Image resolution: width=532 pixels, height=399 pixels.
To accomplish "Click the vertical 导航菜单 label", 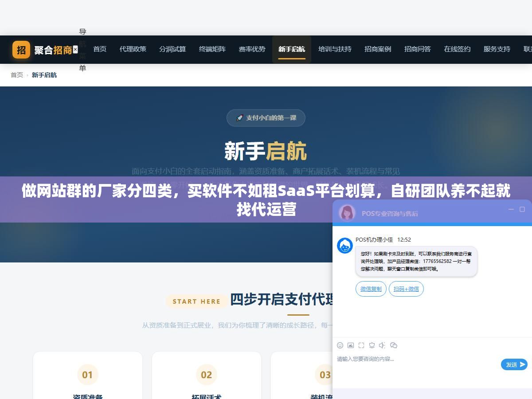I will (x=82, y=50).
